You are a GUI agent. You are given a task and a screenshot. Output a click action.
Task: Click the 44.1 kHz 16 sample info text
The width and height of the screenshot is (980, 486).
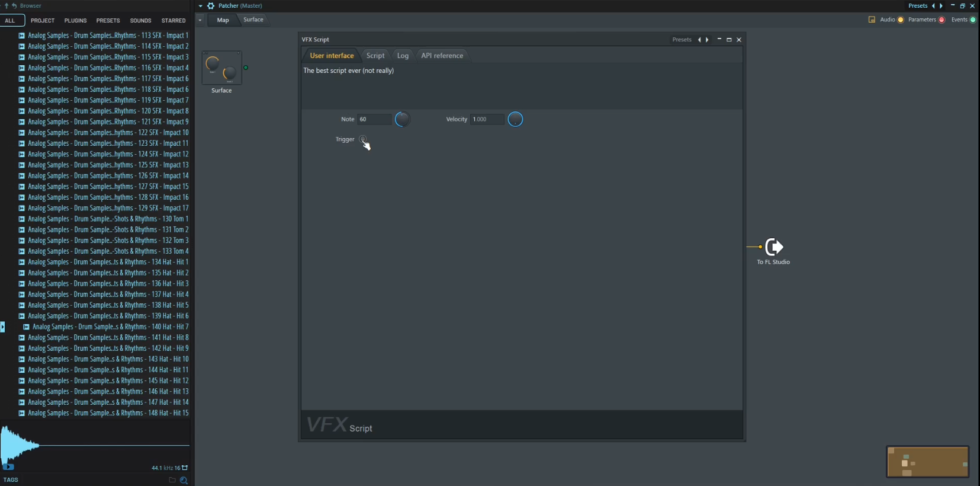166,468
